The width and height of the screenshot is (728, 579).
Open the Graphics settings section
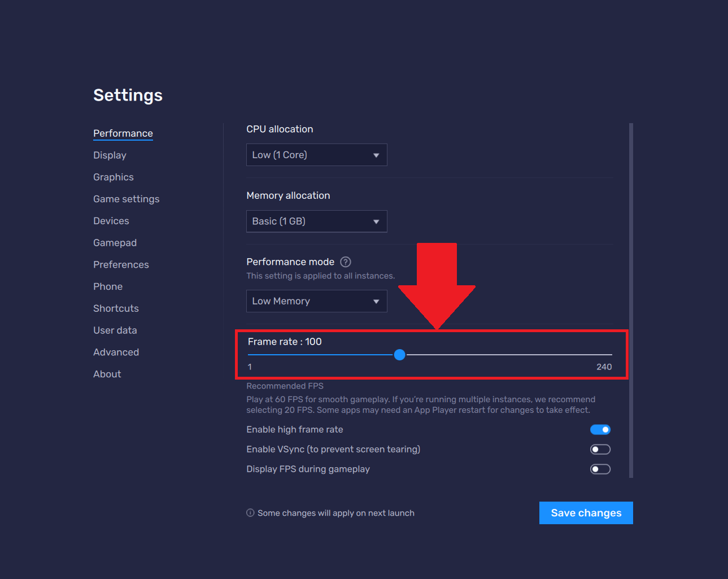(x=114, y=177)
